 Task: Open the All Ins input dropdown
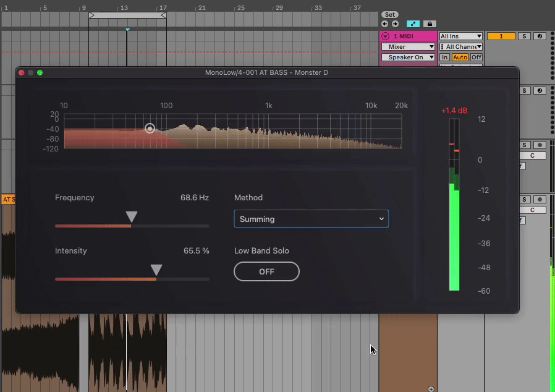click(461, 36)
